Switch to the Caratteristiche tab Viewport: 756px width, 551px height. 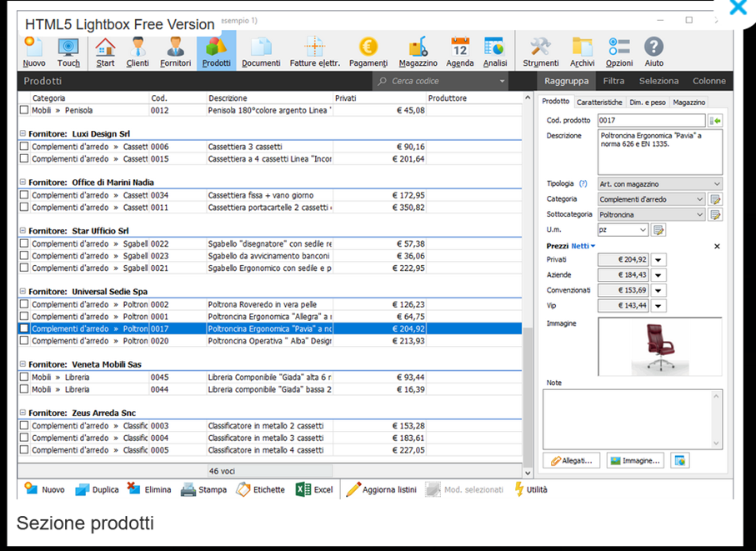point(600,102)
